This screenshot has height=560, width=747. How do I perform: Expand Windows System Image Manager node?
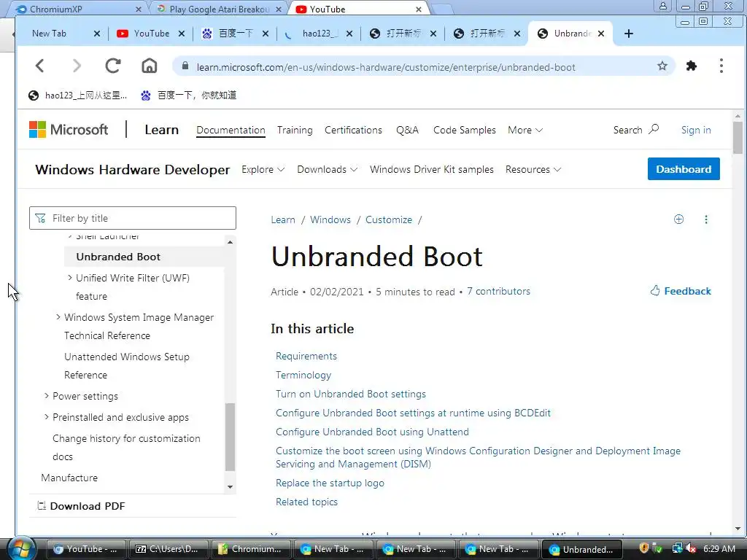[x=58, y=316]
